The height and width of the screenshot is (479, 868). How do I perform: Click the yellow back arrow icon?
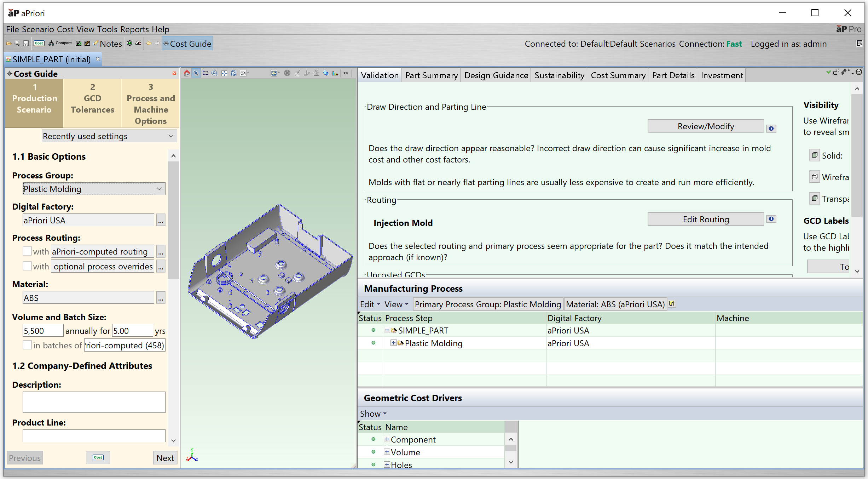coord(149,44)
